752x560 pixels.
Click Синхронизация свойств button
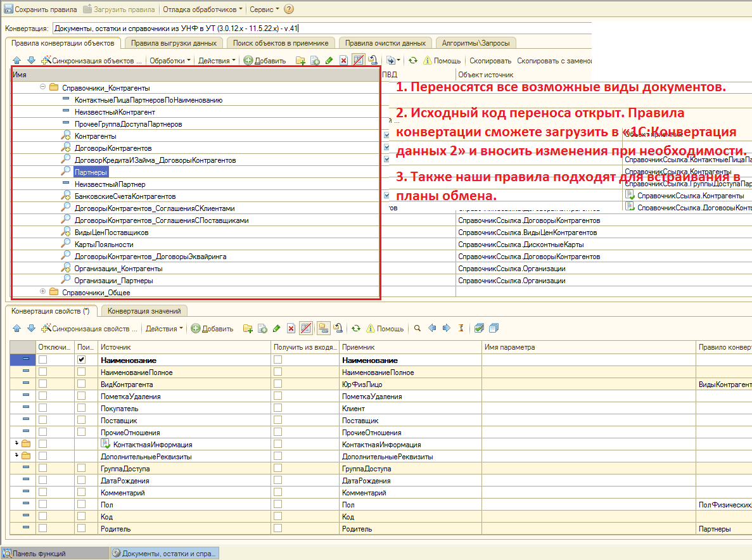click(89, 328)
